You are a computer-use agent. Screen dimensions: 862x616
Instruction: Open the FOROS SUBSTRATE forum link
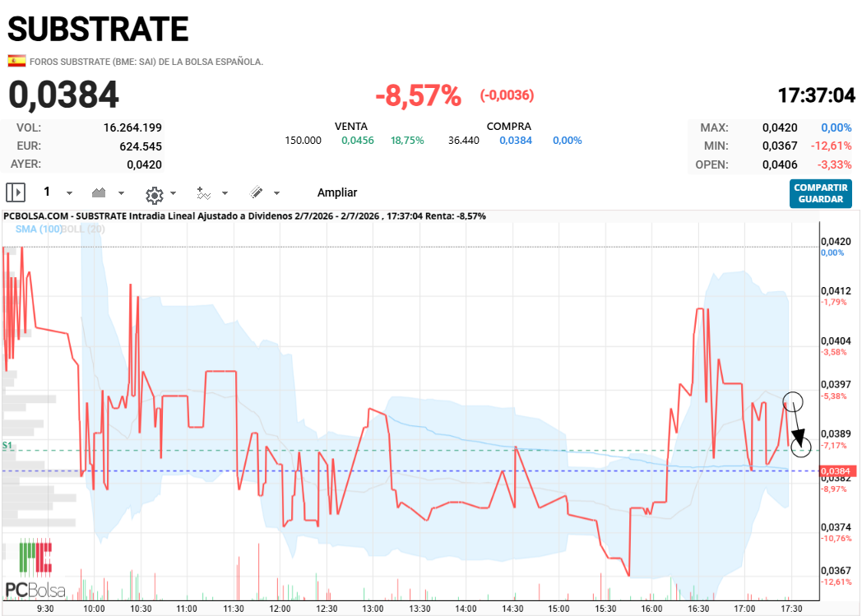146,62
